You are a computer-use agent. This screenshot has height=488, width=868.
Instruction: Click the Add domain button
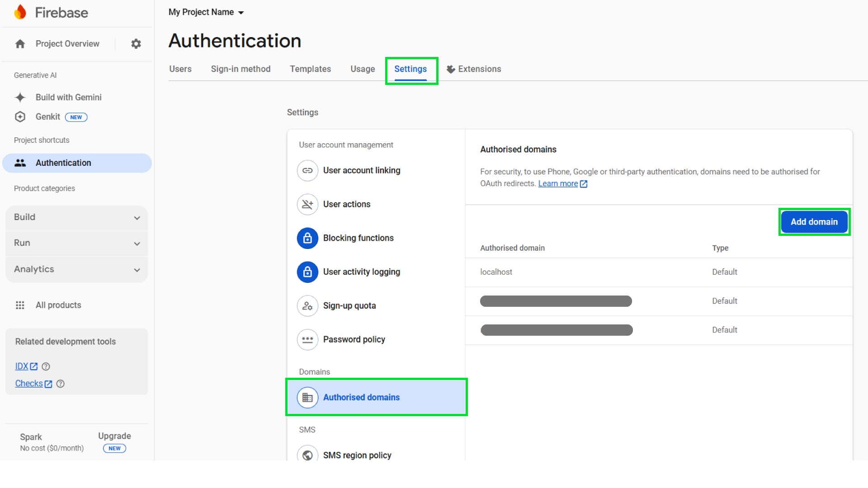click(x=814, y=222)
